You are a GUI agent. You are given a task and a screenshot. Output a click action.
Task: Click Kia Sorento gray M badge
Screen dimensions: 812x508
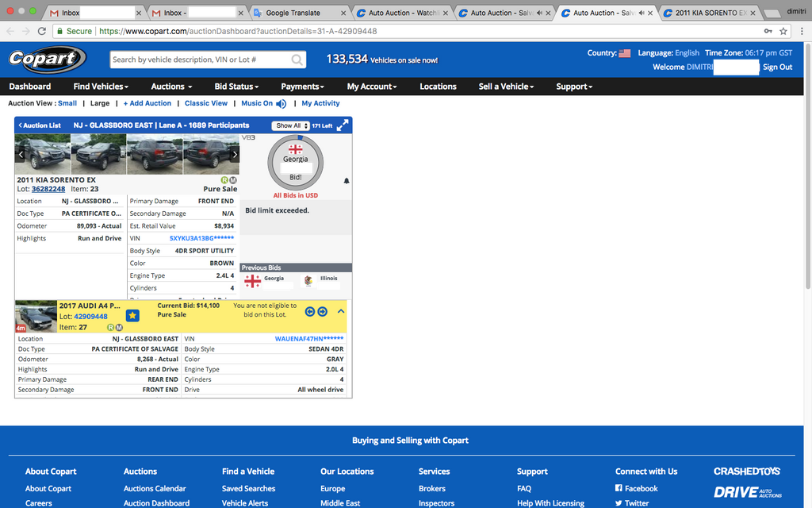233,180
